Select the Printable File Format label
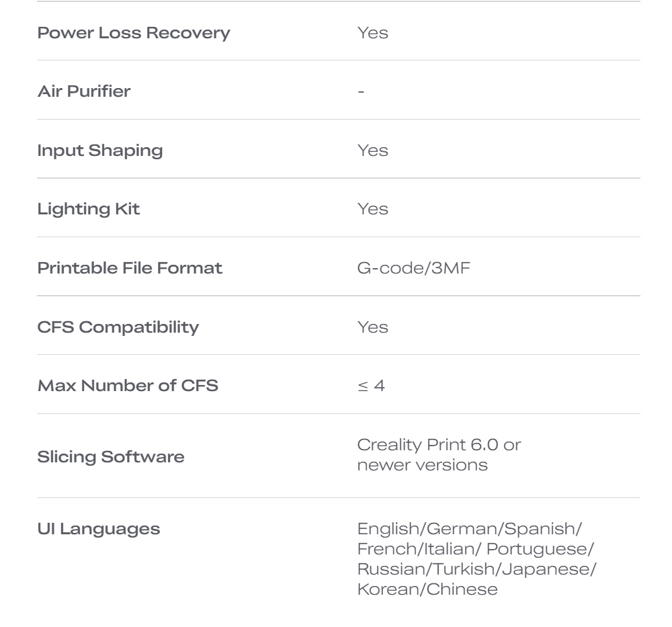Viewport: 672px width, 627px height. click(x=130, y=268)
